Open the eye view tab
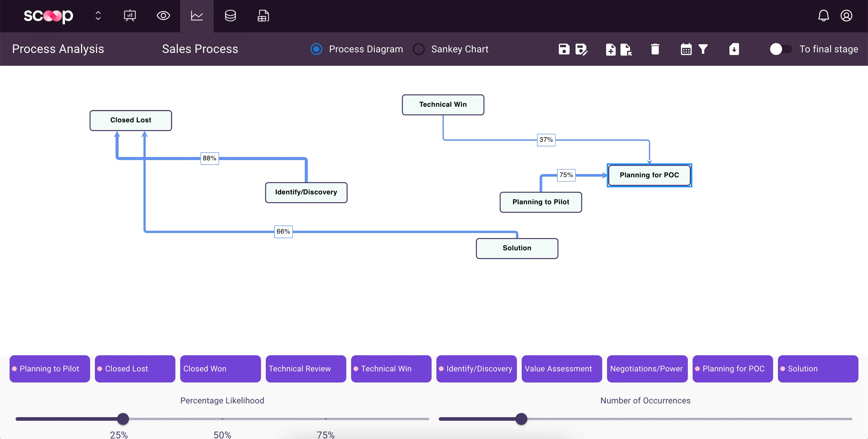The image size is (868, 439). click(x=163, y=16)
